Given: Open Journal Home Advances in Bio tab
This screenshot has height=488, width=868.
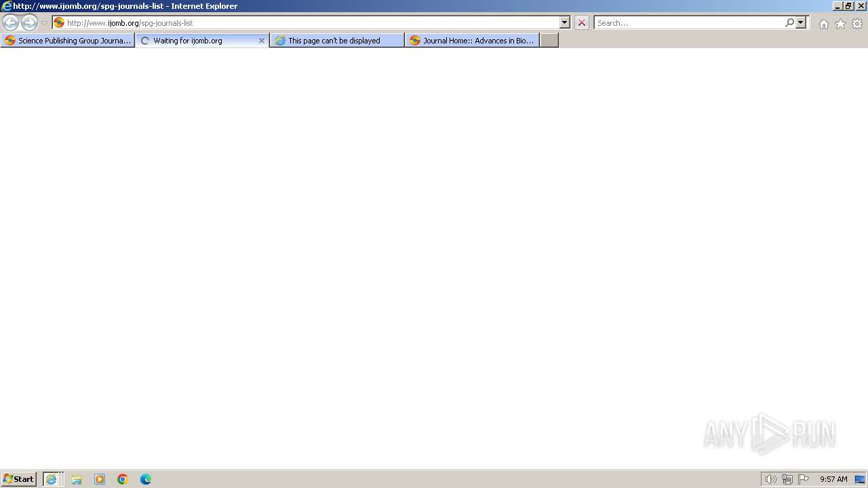Looking at the screenshot, I should pos(472,41).
